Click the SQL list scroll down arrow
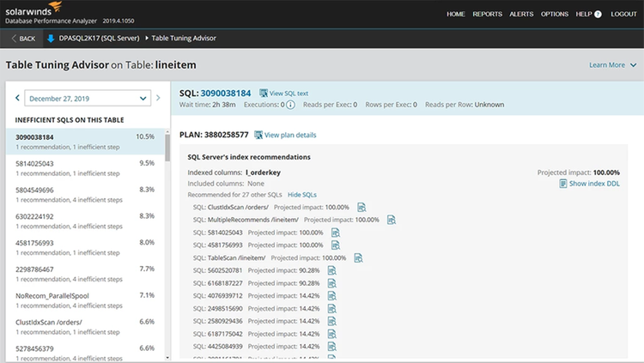644x363 pixels. click(167, 358)
